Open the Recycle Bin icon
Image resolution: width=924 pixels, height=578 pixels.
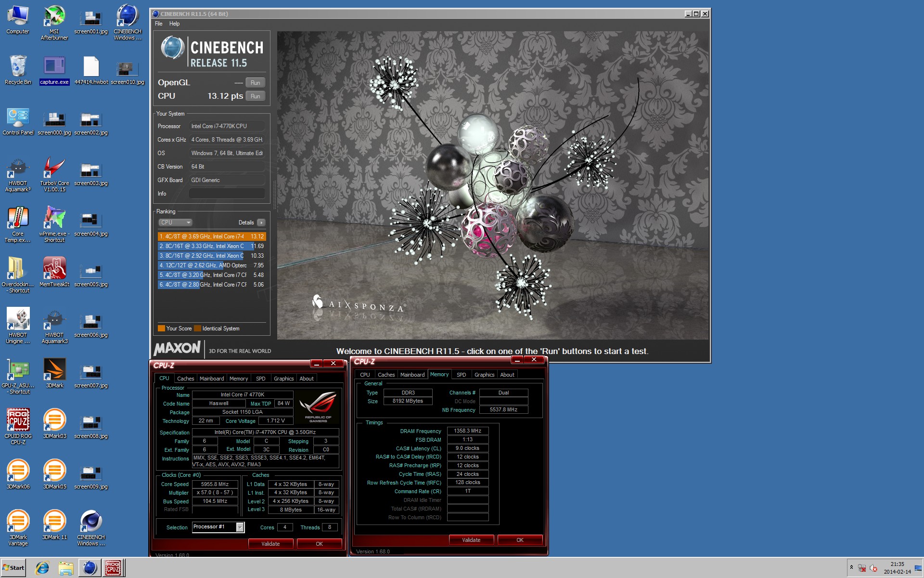18,70
